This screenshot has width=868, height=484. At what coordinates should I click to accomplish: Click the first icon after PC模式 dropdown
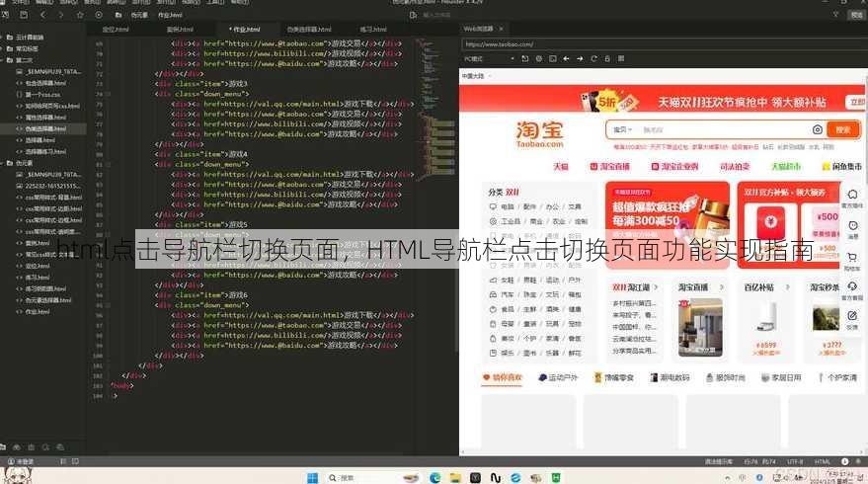pyautogui.click(x=524, y=58)
